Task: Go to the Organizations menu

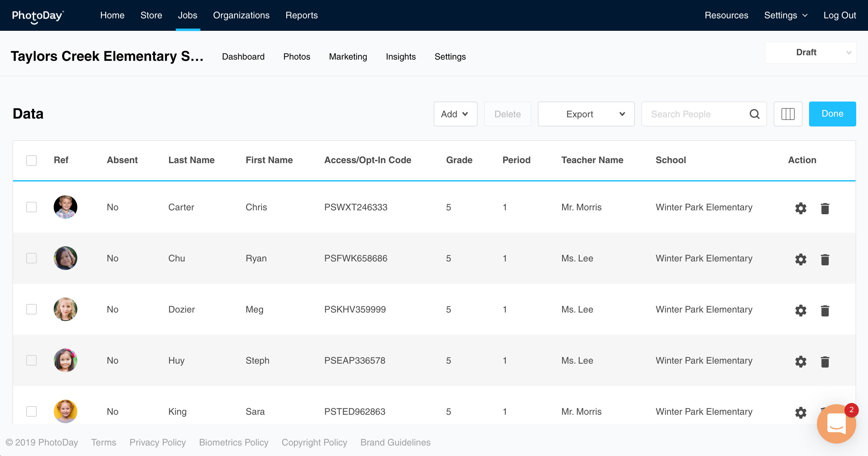Action: click(x=241, y=15)
